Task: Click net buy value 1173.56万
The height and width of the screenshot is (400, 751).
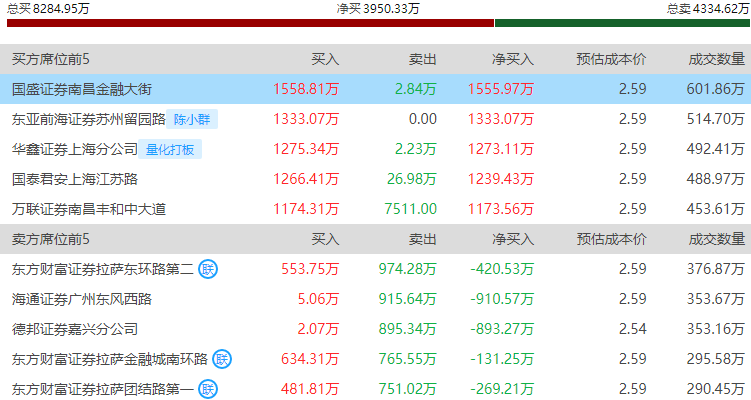Action: 501,209
